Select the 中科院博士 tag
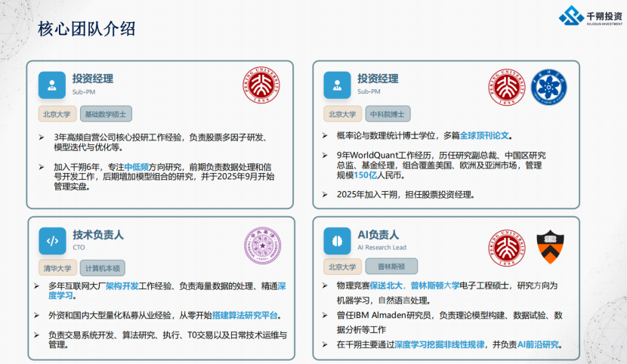The image size is (627, 364). pyautogui.click(x=388, y=114)
